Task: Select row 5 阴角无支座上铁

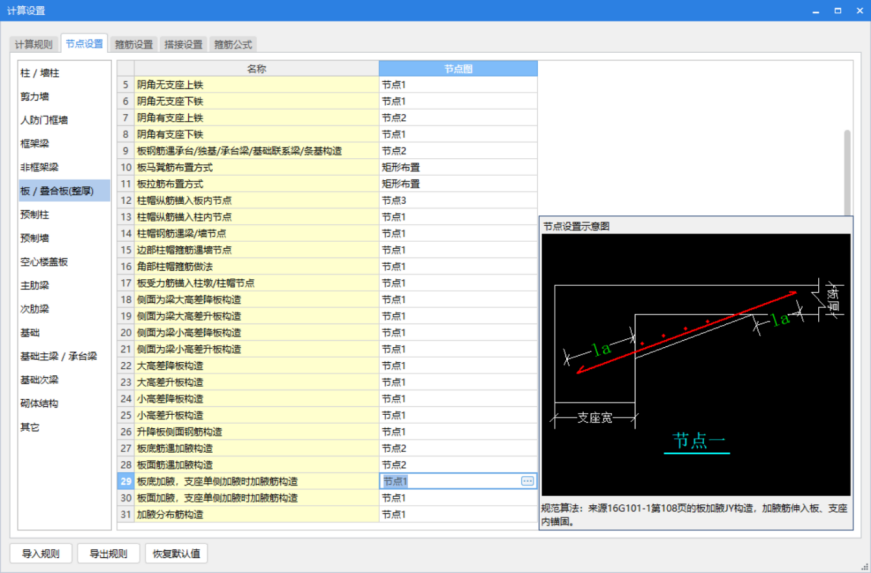Action: point(257,84)
